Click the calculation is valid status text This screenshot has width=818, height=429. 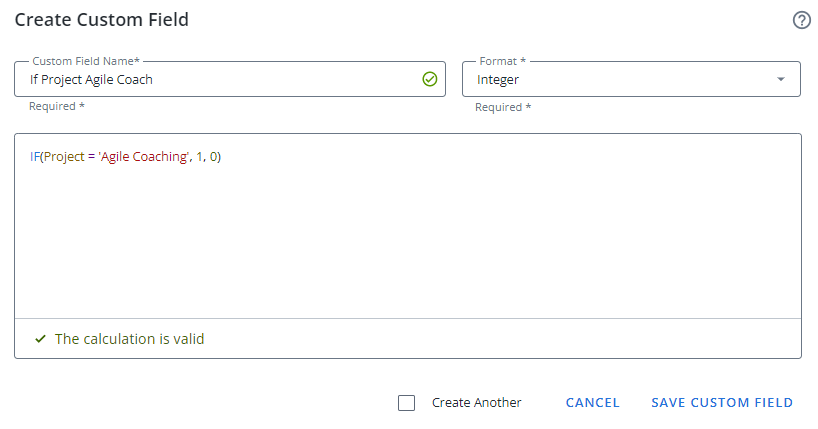[129, 339]
